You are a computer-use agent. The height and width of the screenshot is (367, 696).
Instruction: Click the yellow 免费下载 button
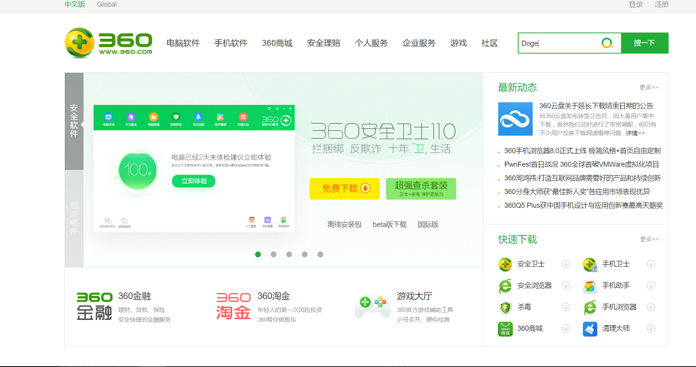click(344, 189)
